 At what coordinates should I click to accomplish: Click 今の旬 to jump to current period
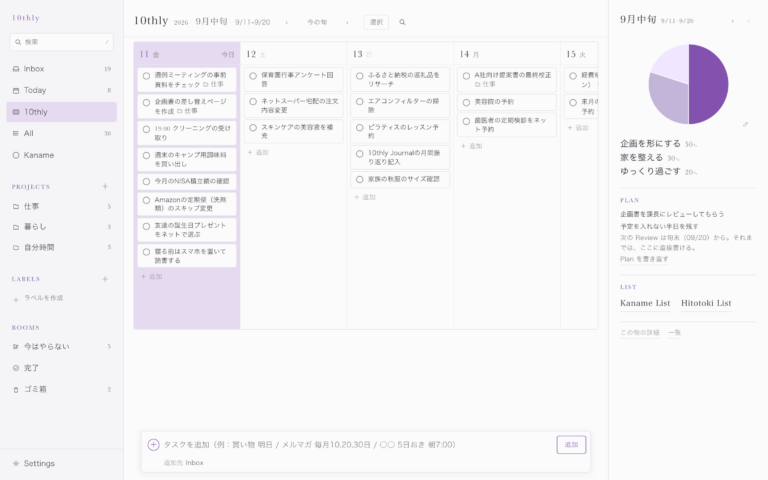coord(317,22)
